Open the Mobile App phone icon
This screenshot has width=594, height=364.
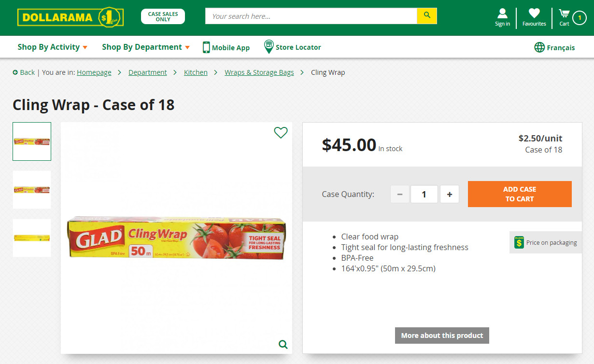tap(206, 47)
